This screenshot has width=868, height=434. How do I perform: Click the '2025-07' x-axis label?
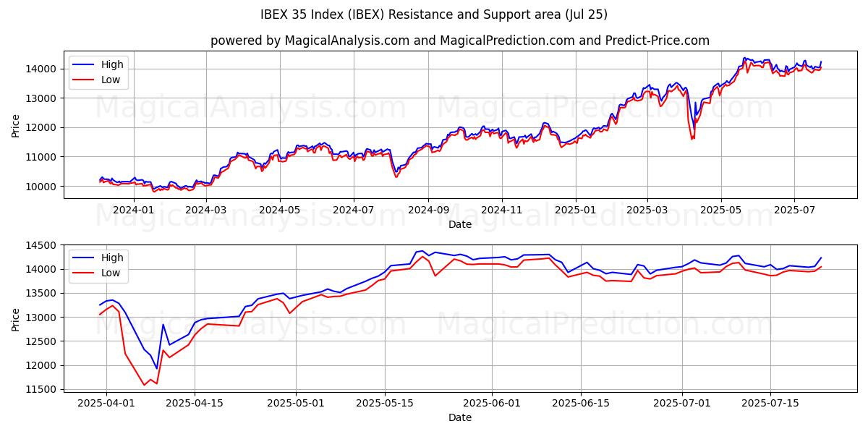click(x=794, y=210)
